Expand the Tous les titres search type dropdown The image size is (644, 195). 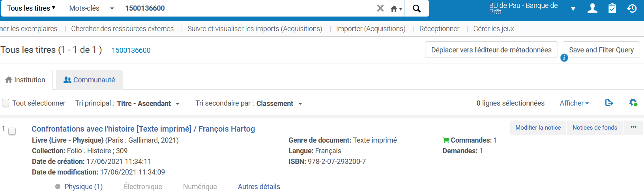click(x=32, y=8)
